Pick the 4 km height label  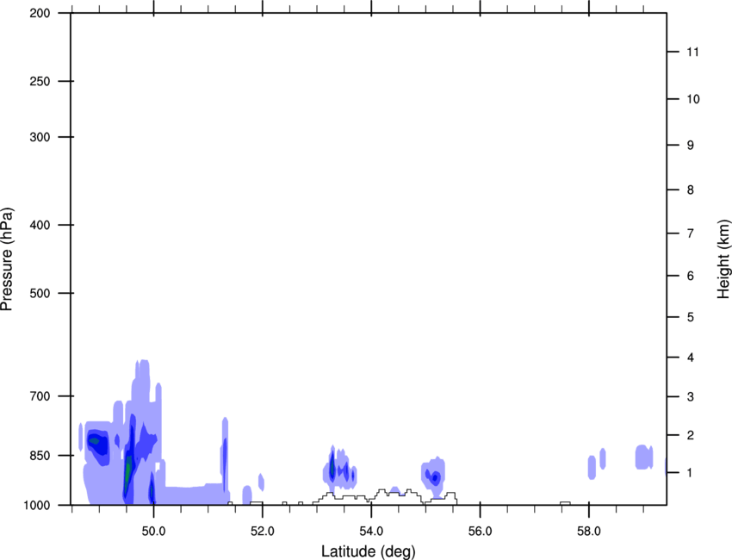pos(690,358)
